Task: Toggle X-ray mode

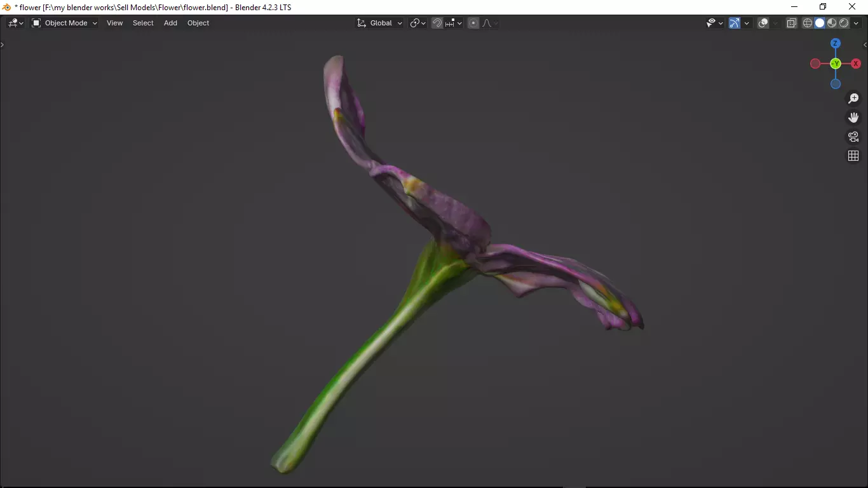Action: coord(792,23)
